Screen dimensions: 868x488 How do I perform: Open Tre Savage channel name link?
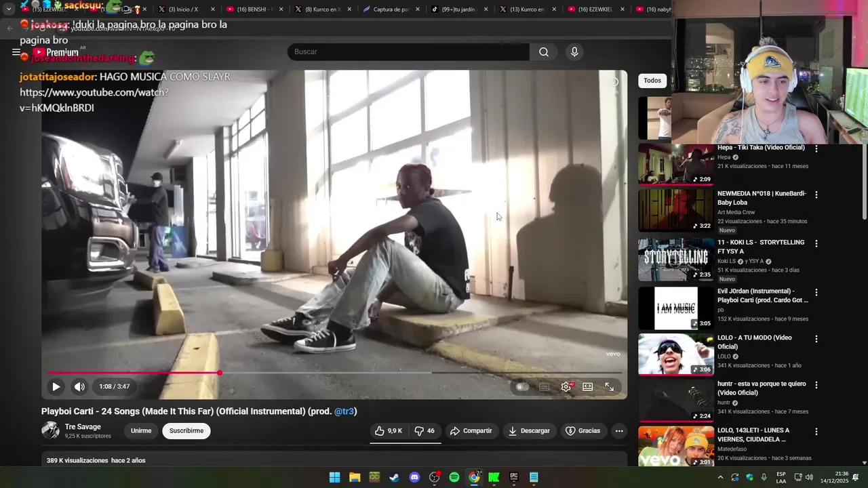(x=83, y=427)
